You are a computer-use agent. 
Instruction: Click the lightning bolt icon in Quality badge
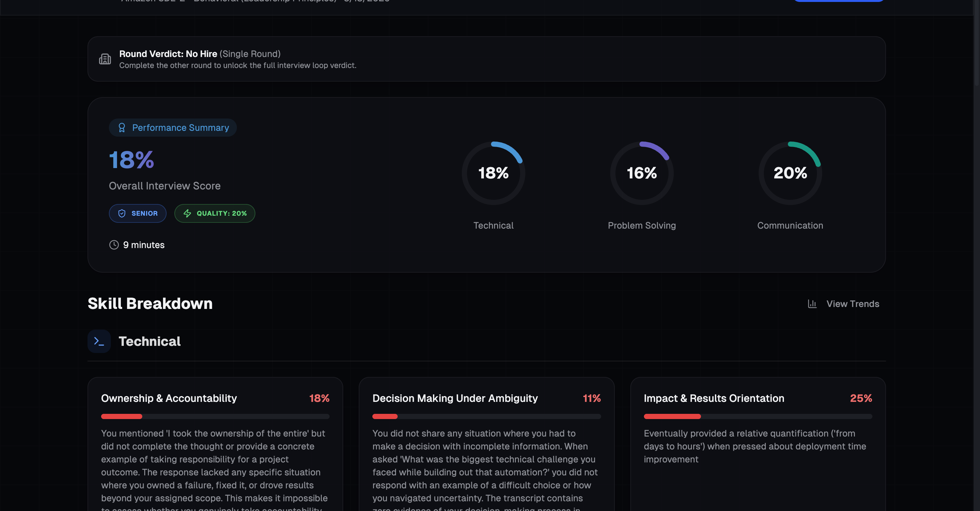click(187, 213)
